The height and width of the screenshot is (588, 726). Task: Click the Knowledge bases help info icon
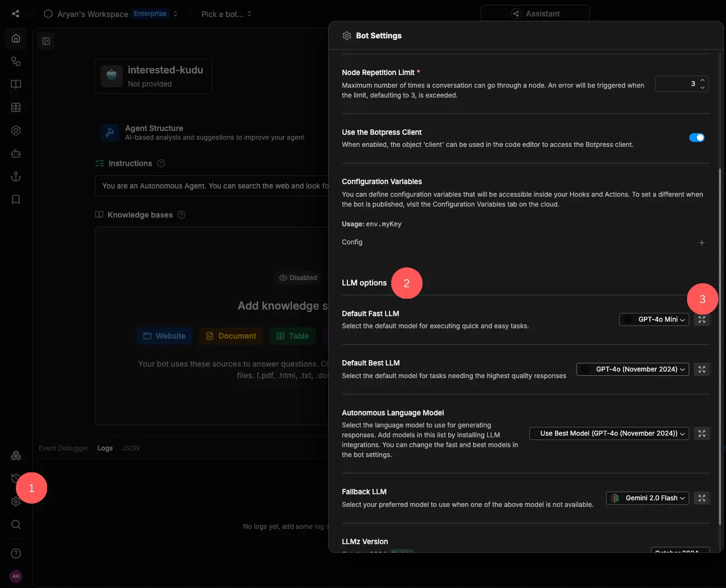point(181,215)
